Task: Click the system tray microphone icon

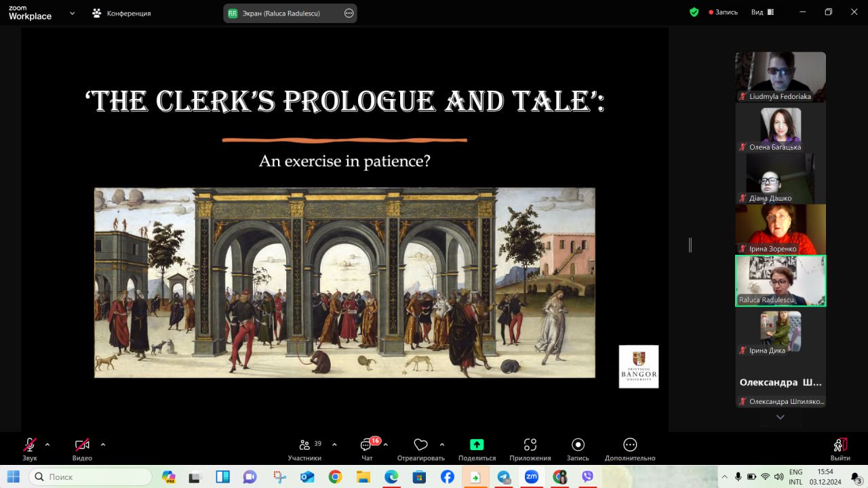Action: click(738, 476)
